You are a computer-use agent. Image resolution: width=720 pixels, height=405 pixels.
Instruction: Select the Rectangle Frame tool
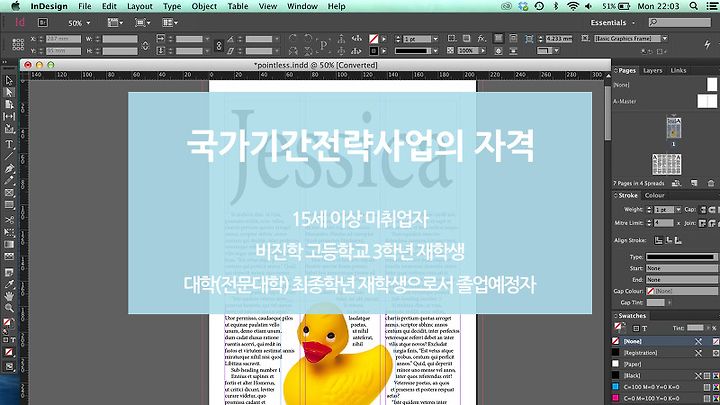pos(9,193)
